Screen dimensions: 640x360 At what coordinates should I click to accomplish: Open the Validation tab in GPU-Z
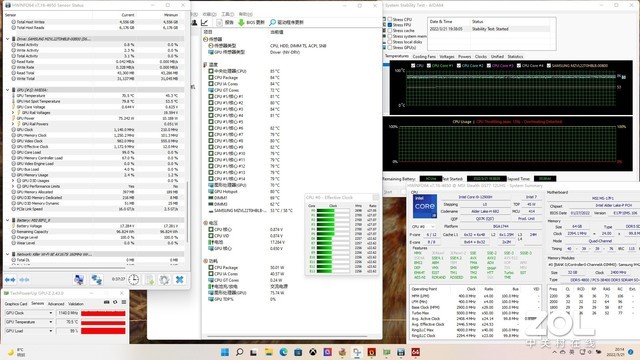pyautogui.click(x=76, y=304)
